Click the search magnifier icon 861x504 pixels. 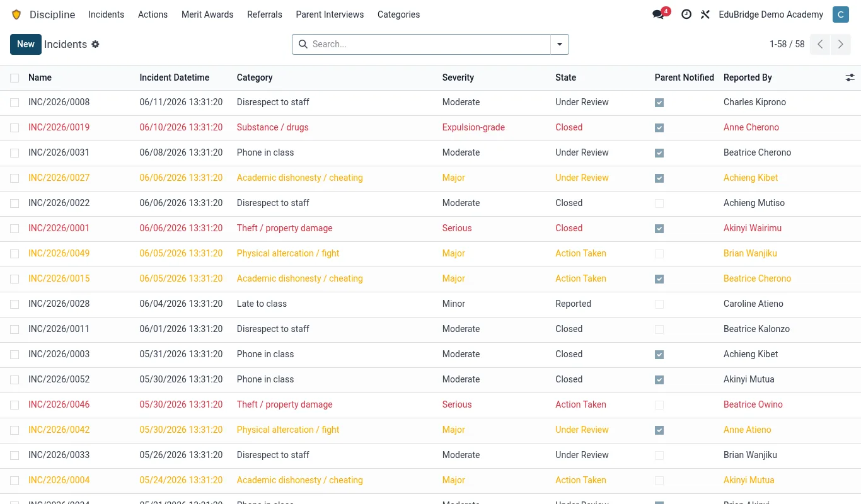[x=303, y=44]
